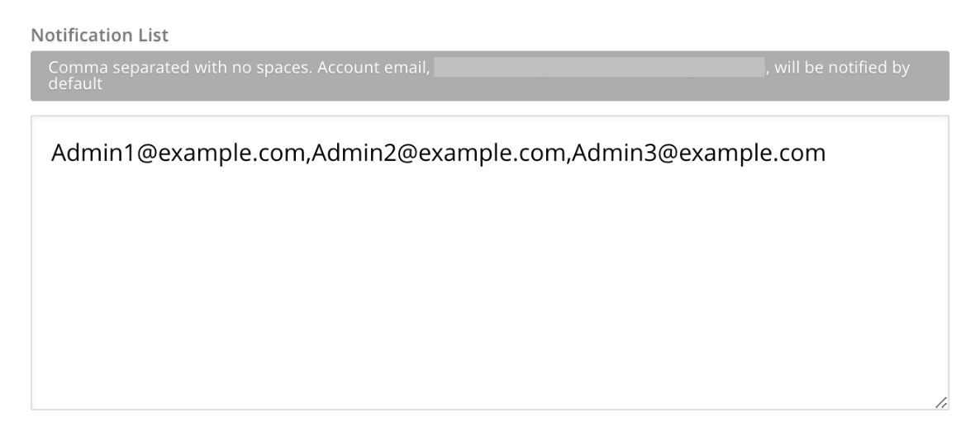The height and width of the screenshot is (436, 980).
Task: Click the gray info banner about comma separation
Action: [490, 76]
